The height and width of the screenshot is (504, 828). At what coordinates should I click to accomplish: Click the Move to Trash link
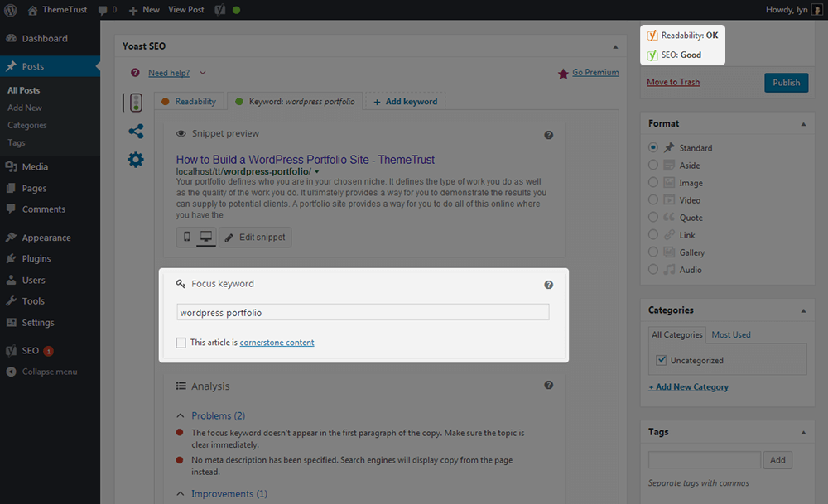[x=673, y=82]
